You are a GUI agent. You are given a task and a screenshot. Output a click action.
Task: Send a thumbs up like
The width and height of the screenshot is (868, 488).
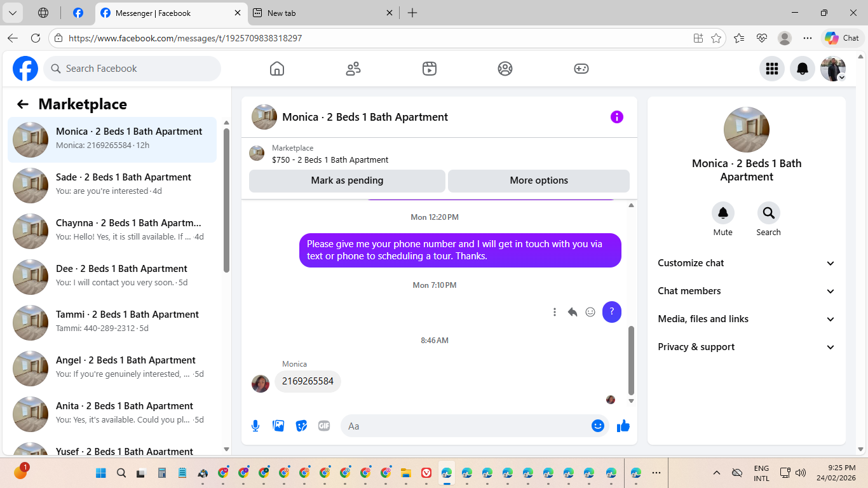623,426
